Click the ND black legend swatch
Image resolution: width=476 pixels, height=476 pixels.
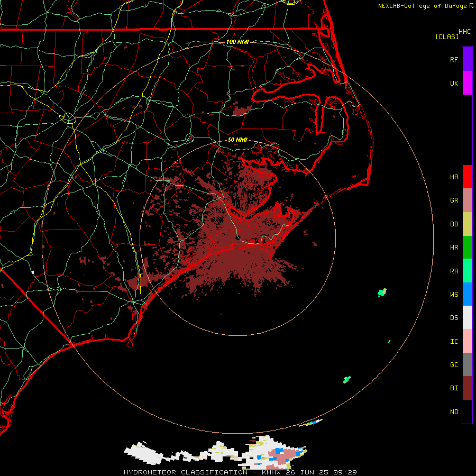(467, 411)
